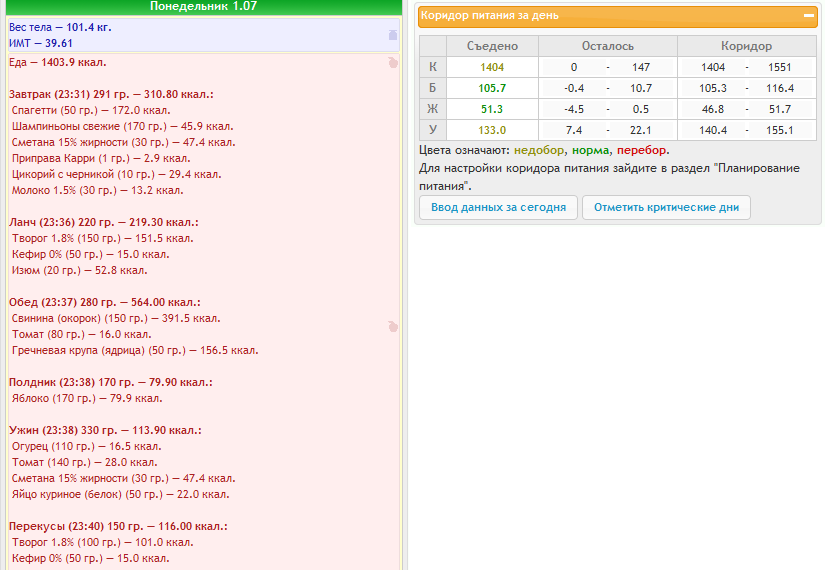
Task: Click the У row label in table
Action: pyautogui.click(x=433, y=129)
